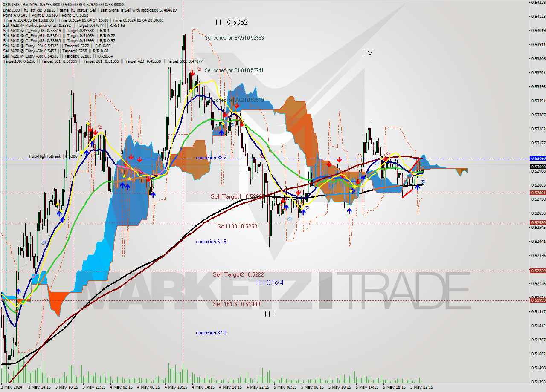The height and width of the screenshot is (392, 546).
Task: Click the 'Sell %20 @ Entry -88: 0.54933' line
Action: click(58, 56)
